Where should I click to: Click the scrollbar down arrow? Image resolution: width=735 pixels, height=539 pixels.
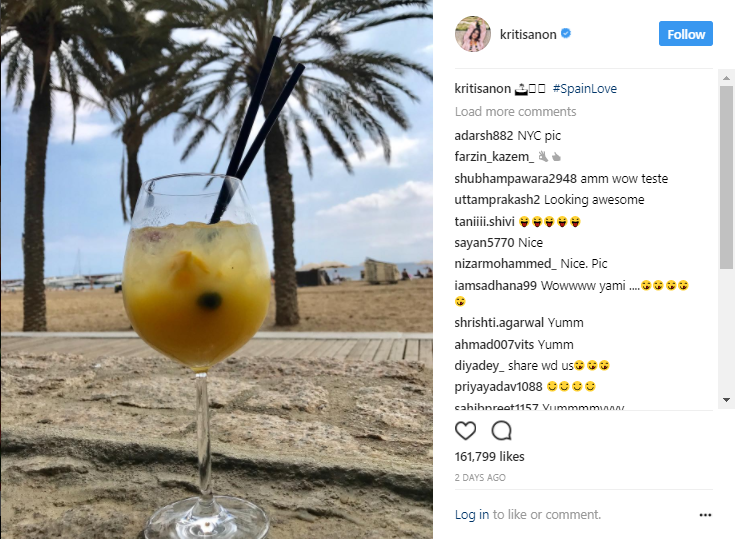click(726, 400)
